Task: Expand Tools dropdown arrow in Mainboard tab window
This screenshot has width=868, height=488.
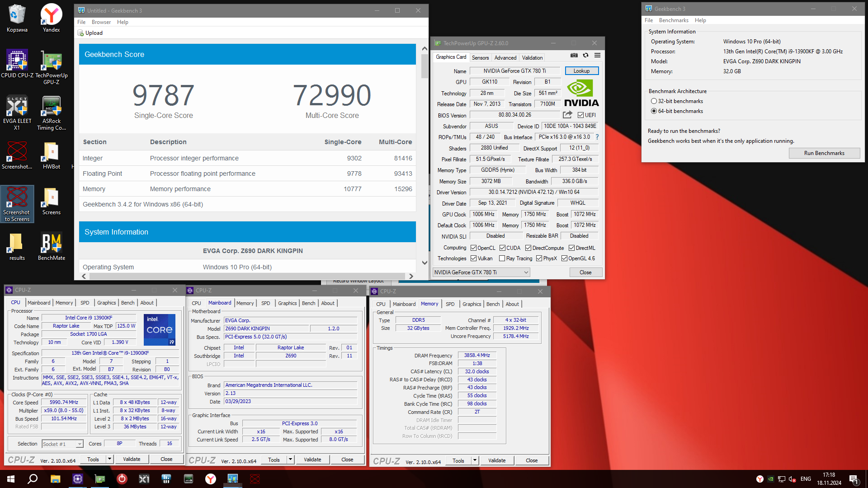Action: click(x=290, y=460)
